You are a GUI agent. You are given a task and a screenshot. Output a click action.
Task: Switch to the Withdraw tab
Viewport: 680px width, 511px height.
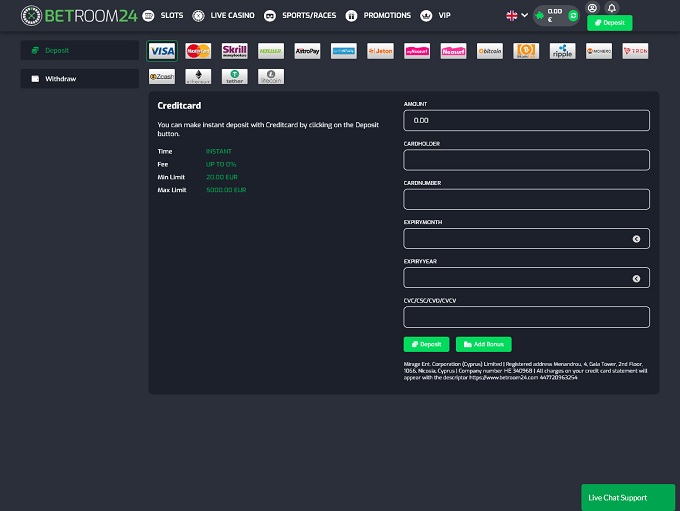(80, 78)
